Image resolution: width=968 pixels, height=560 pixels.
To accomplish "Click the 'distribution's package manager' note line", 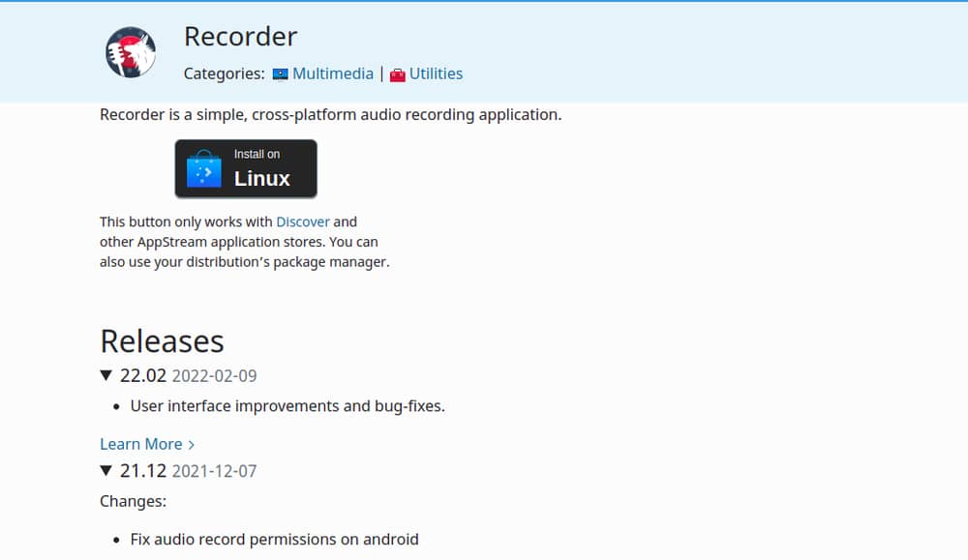I will 245,262.
